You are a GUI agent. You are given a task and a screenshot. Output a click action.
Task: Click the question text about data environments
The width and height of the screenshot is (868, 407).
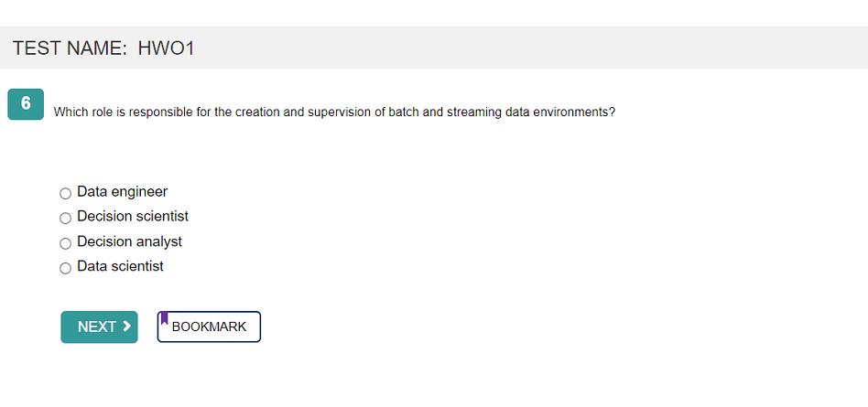tap(334, 112)
